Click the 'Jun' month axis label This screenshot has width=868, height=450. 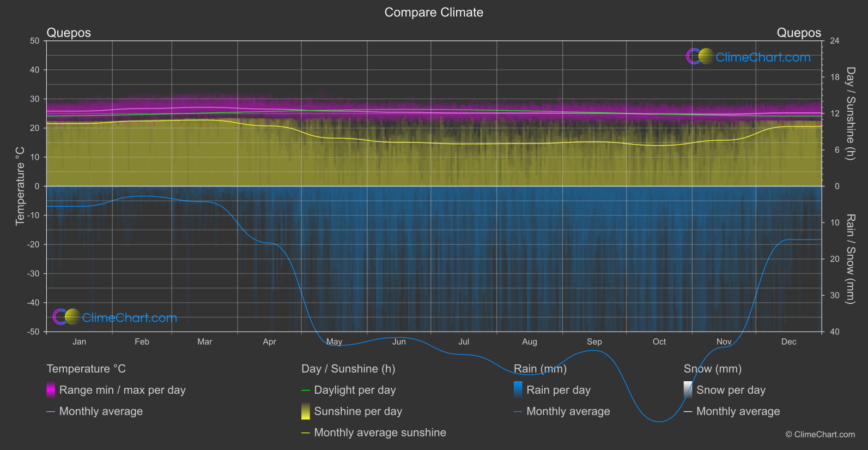tap(399, 341)
